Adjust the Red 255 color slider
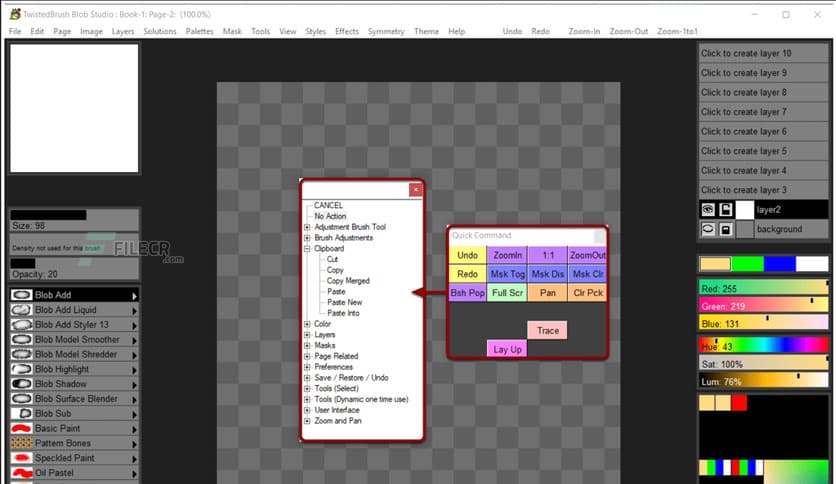The height and width of the screenshot is (484, 836). coord(763,288)
